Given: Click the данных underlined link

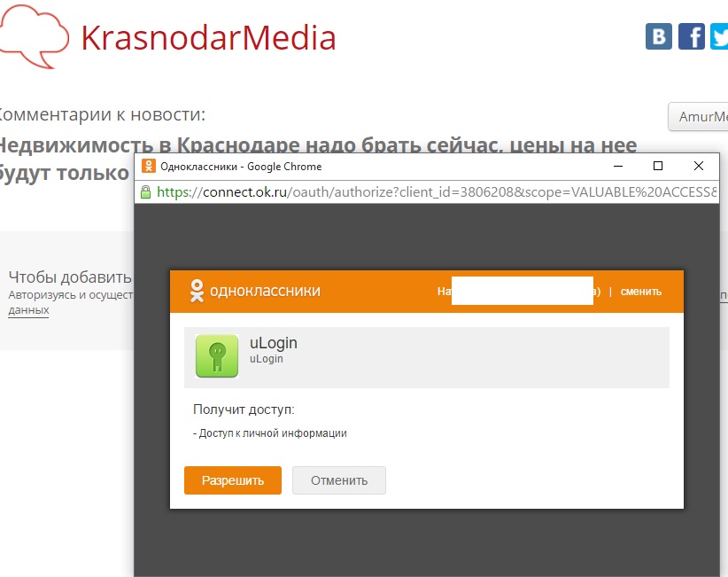Looking at the screenshot, I should click(28, 310).
